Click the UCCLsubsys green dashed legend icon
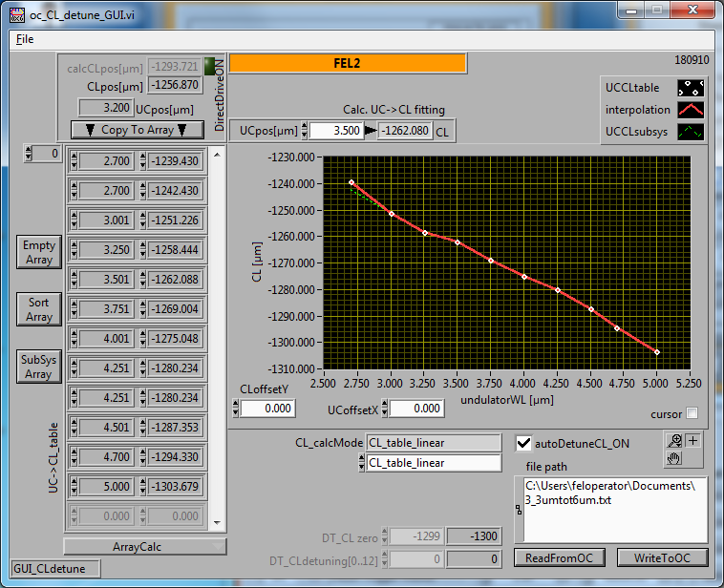 691,132
